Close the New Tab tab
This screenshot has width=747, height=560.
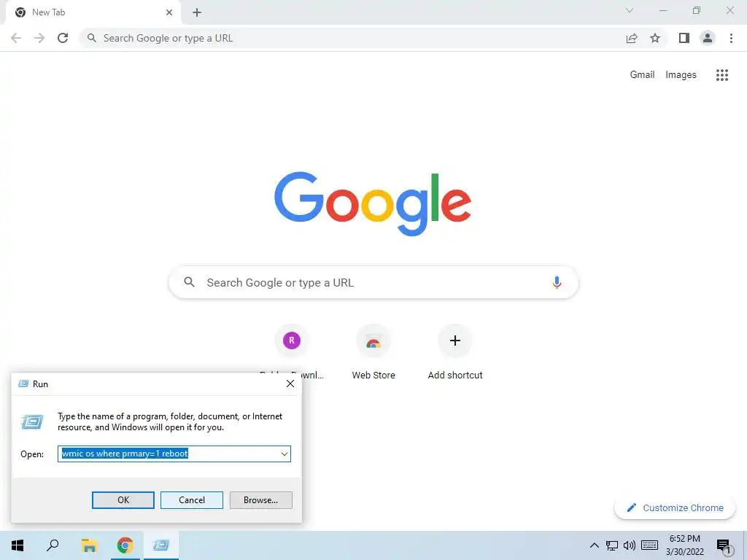[169, 12]
